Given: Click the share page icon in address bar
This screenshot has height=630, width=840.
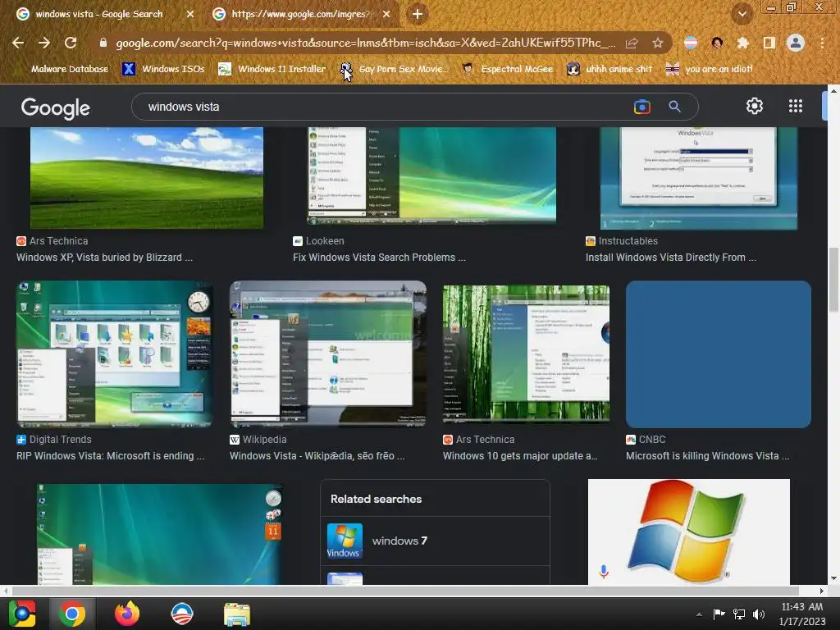Looking at the screenshot, I should click(x=632, y=43).
